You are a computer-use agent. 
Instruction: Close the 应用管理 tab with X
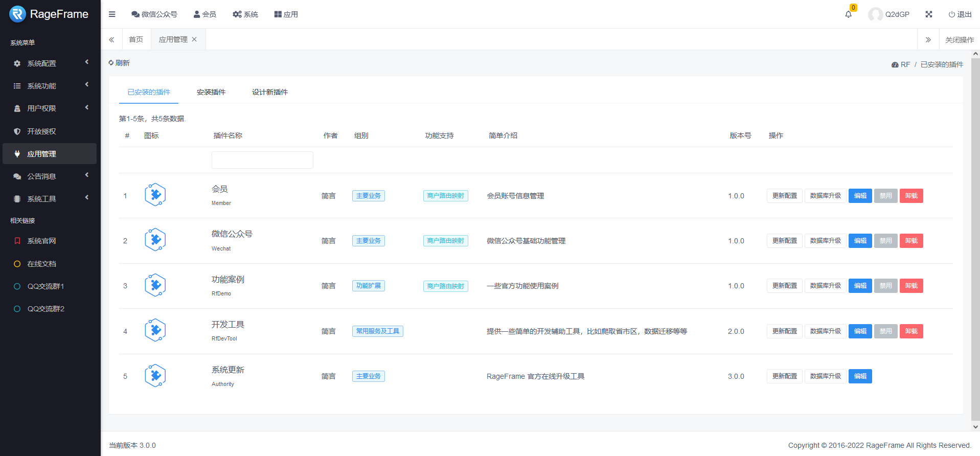click(194, 39)
